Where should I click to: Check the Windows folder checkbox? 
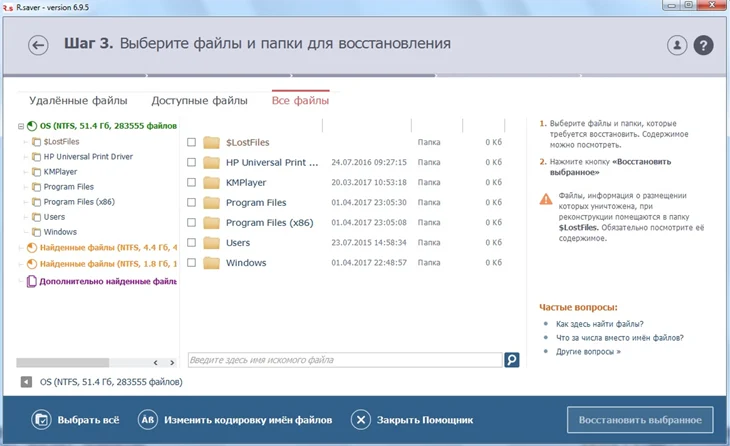click(191, 262)
